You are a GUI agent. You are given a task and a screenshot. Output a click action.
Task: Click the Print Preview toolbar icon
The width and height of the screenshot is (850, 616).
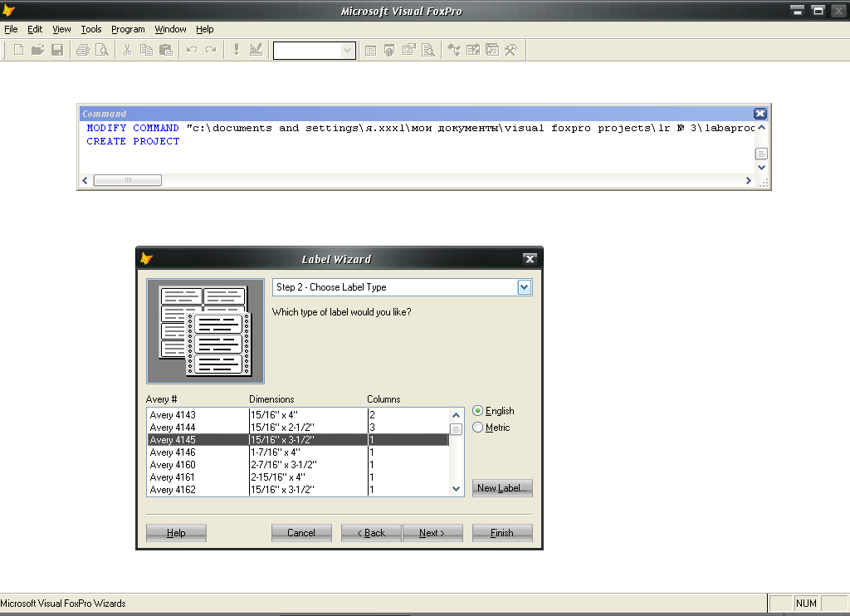pyautogui.click(x=102, y=51)
